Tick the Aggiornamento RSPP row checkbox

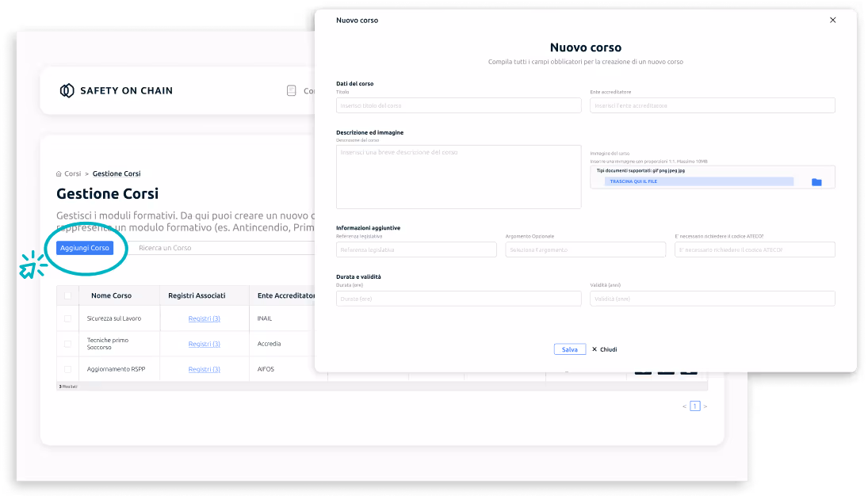click(x=67, y=369)
